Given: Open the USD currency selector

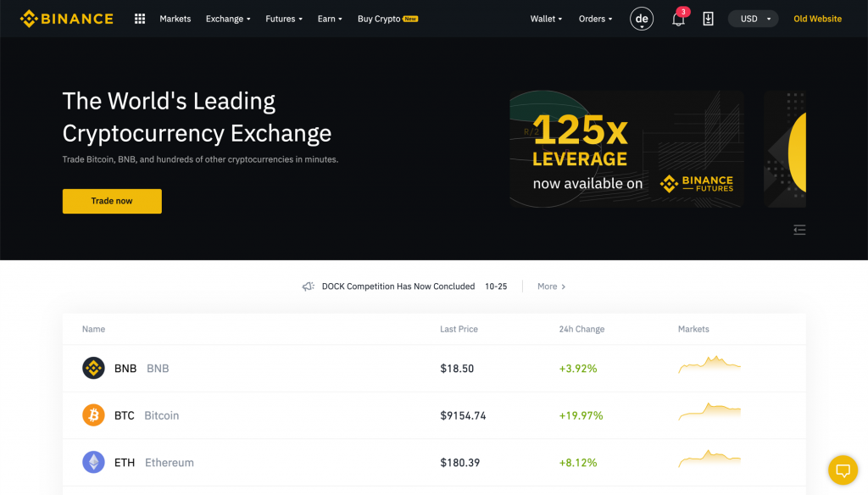Looking at the screenshot, I should click(x=753, y=19).
